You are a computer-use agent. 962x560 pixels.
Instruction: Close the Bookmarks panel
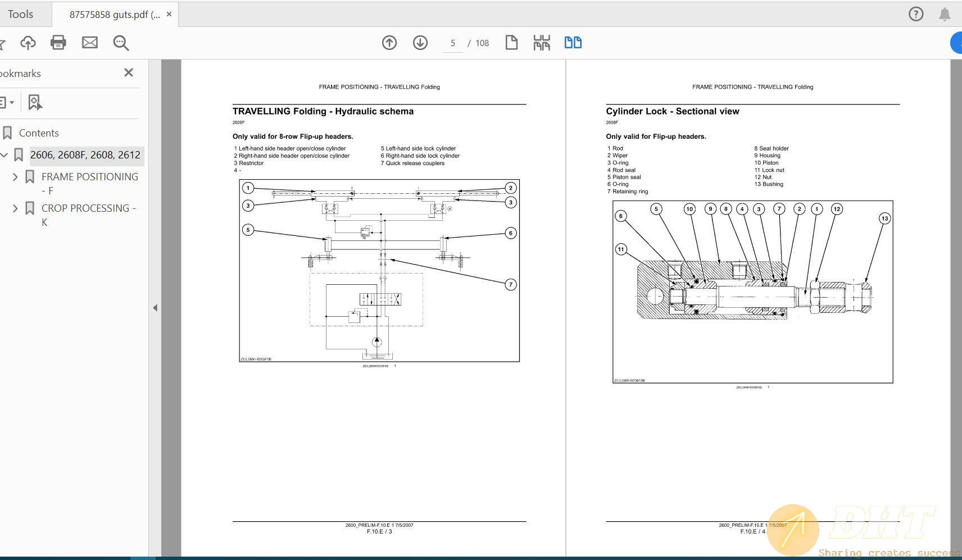coord(129,72)
